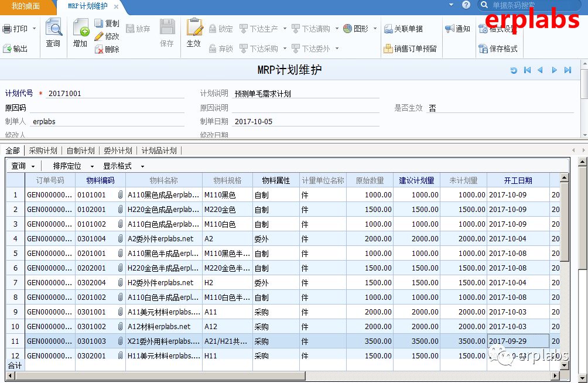Screen dimensions: 588x383
Task: Click the 保存格式 save format icon
Action: click(483, 49)
